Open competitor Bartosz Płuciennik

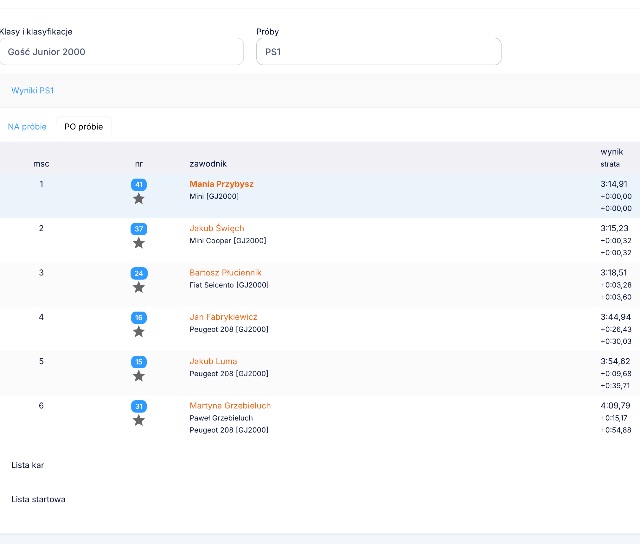click(x=225, y=273)
